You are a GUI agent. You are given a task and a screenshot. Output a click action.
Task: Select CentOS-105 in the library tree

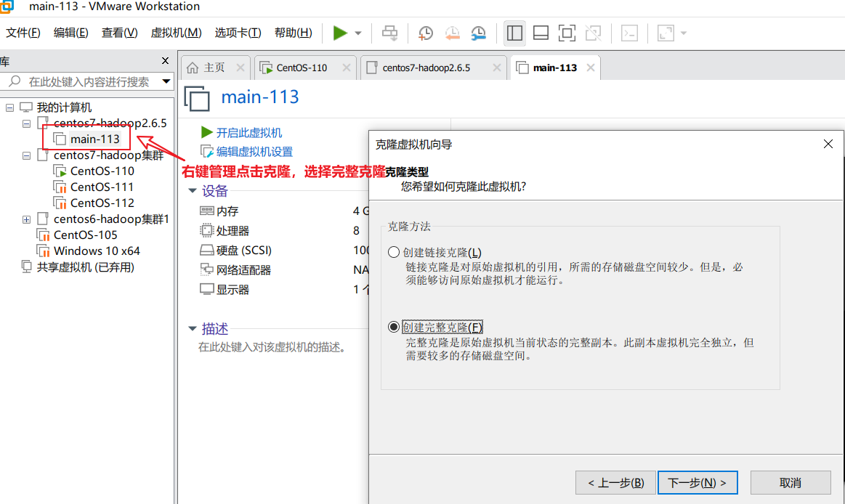pos(85,235)
